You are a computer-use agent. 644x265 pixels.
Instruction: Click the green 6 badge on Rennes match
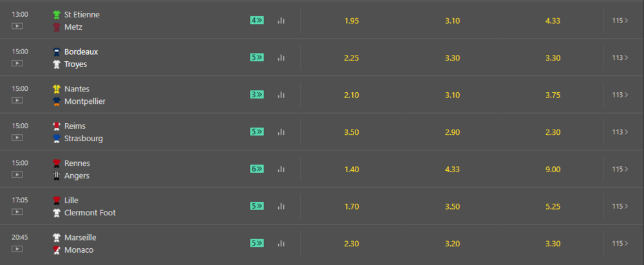point(257,169)
